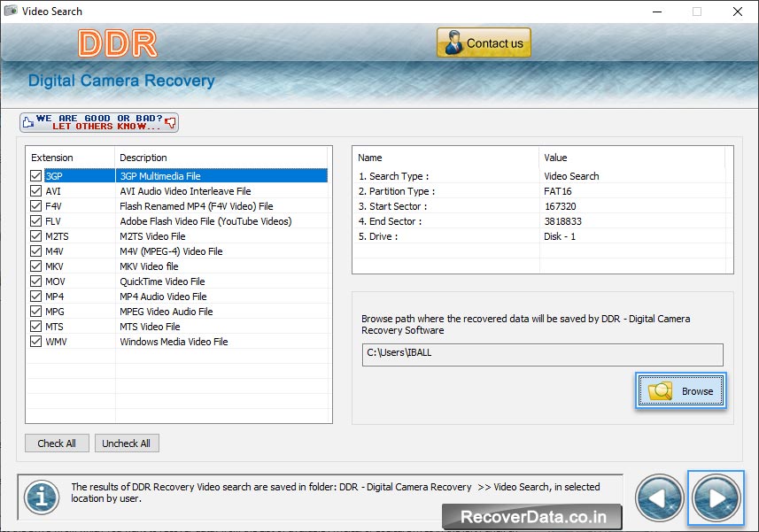Proceed with the right arrow Next button
This screenshot has height=532, width=759.
click(x=716, y=497)
